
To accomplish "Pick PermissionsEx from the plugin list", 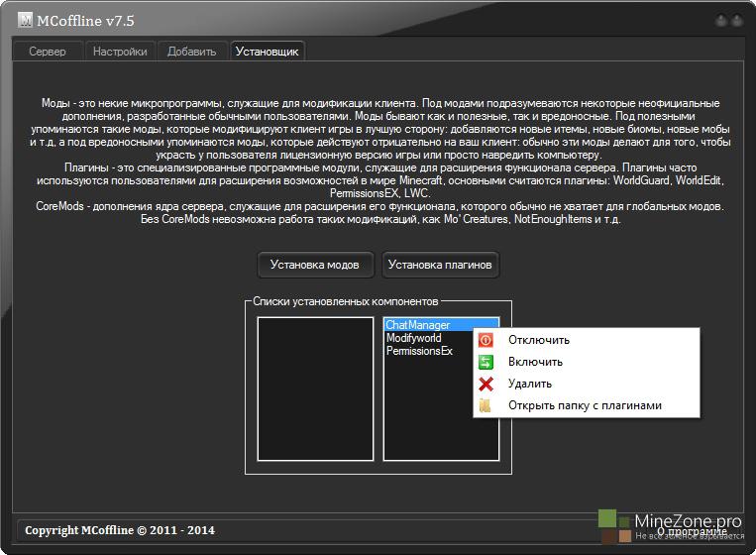I will (x=419, y=351).
